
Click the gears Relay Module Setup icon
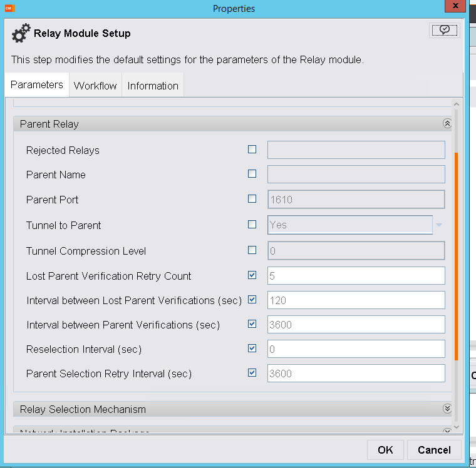click(21, 34)
